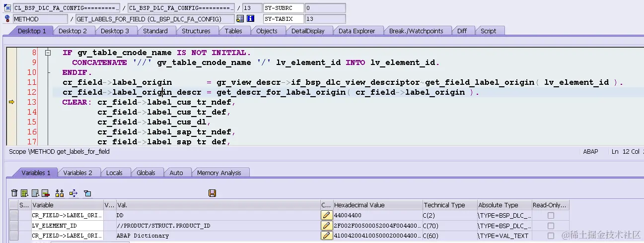Image resolution: width=644 pixels, height=243 pixels.
Task: Click the METHOD event type field
Action: pos(40,19)
